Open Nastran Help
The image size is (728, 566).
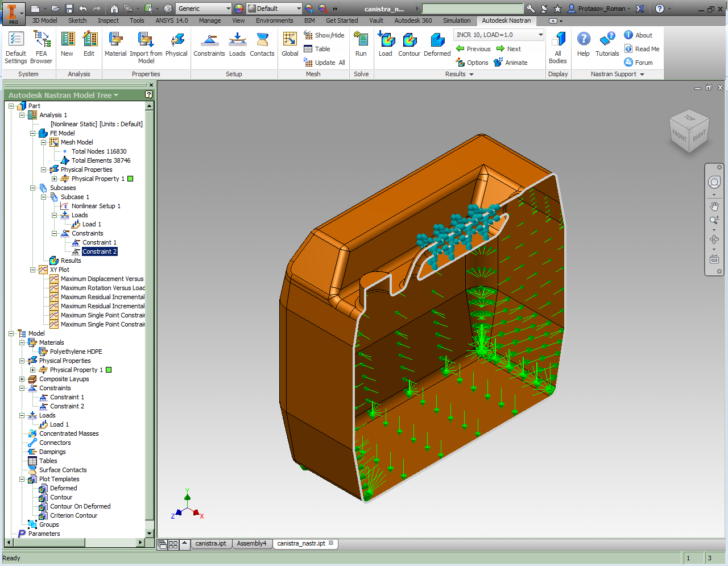coord(584,44)
